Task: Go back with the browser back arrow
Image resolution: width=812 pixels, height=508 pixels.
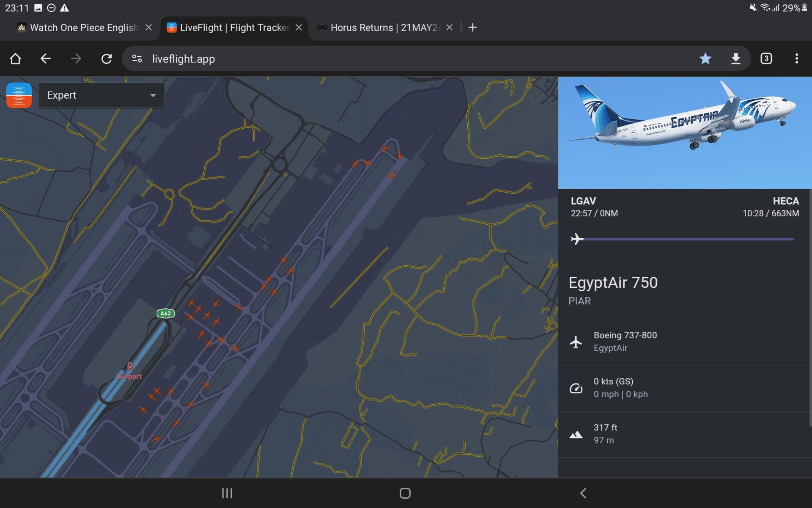Action: pyautogui.click(x=46, y=59)
